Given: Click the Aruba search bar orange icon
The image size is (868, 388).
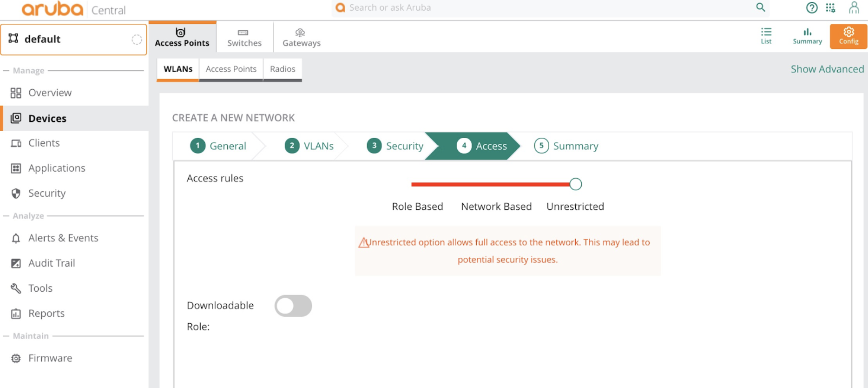Looking at the screenshot, I should coord(341,7).
